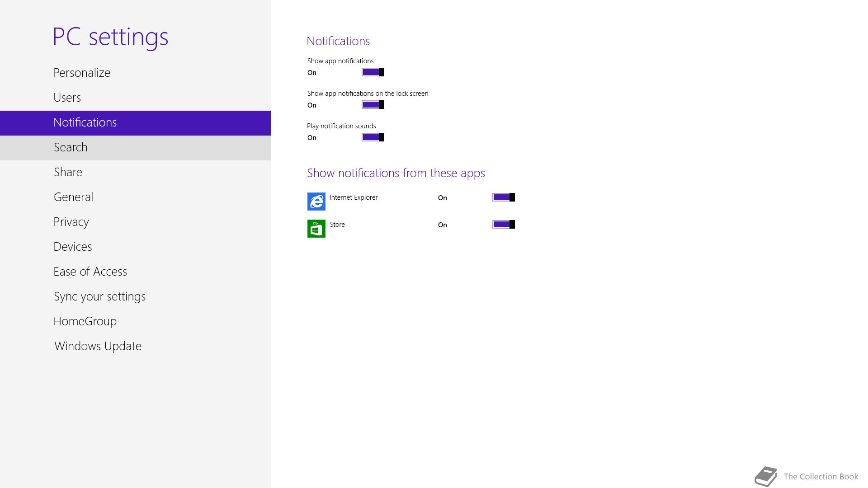Click 'Show app notifications on the lock screen' label

368,94
